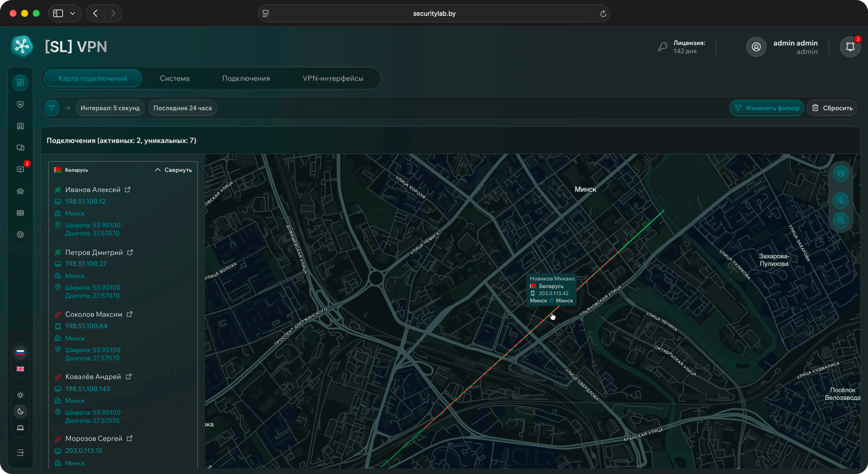Click IP address 198.51.100.27
This screenshot has height=474, width=868.
coord(86,264)
